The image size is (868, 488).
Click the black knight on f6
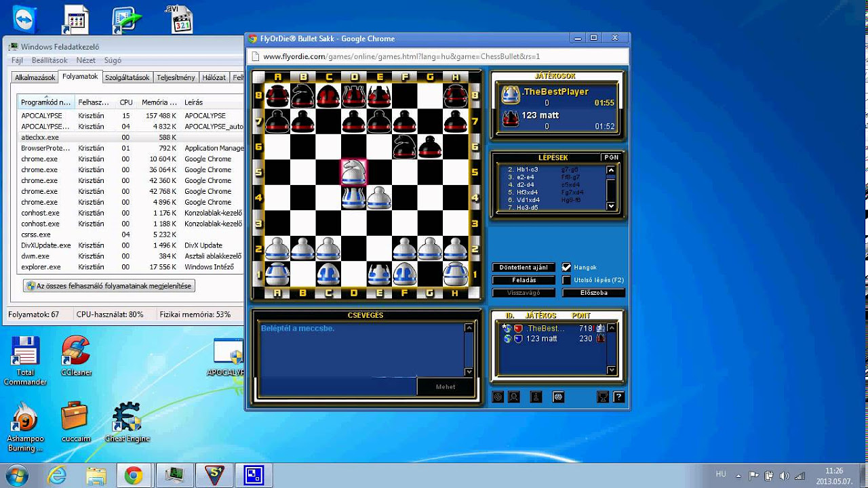pyautogui.click(x=404, y=146)
